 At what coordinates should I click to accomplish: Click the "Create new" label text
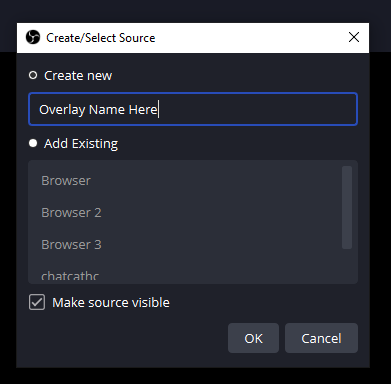(78, 76)
